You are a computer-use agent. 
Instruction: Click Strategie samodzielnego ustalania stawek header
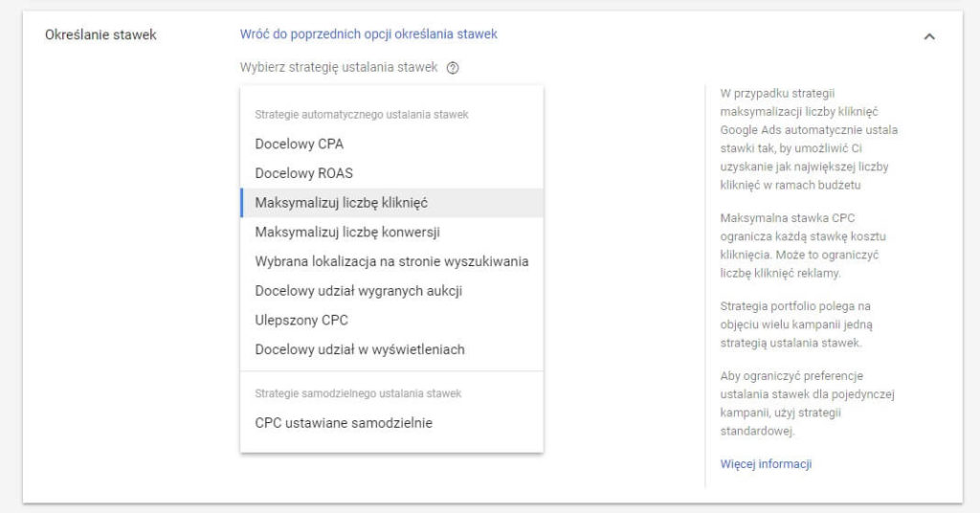coord(358,393)
